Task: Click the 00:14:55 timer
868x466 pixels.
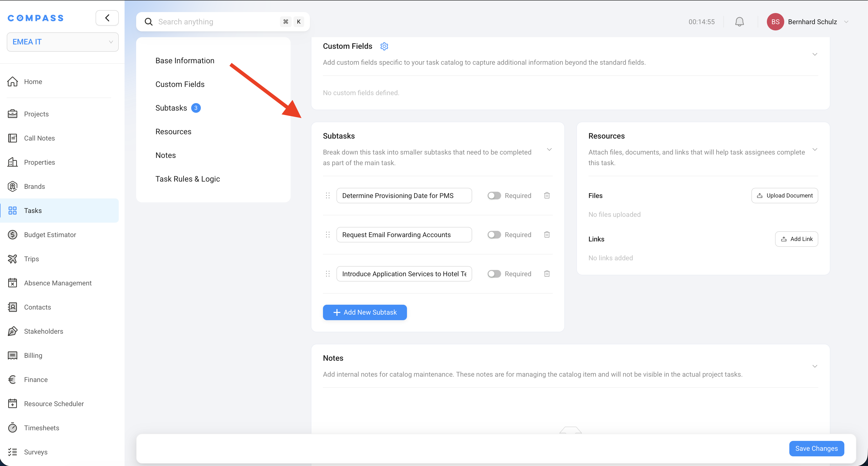Action: (701, 22)
